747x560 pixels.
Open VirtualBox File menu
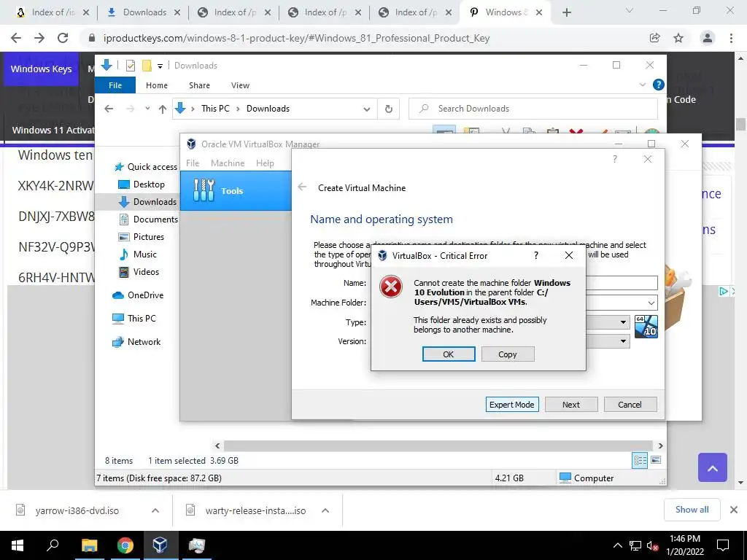[x=193, y=163]
